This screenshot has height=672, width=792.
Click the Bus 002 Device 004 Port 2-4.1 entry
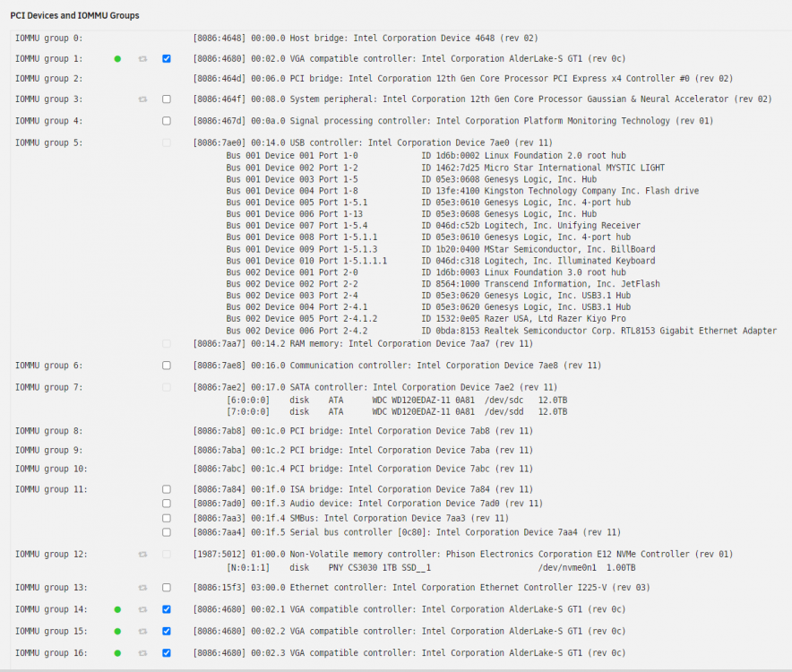[x=429, y=307]
